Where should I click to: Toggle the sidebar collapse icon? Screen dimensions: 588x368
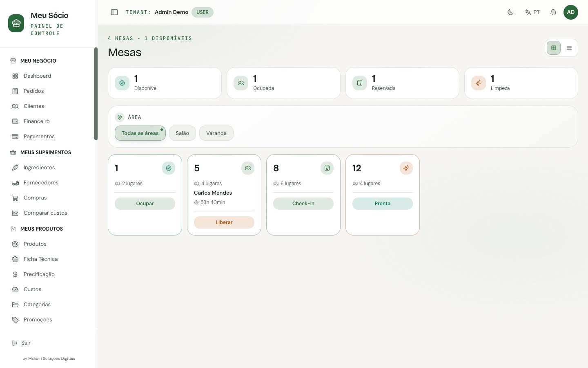[x=114, y=12]
